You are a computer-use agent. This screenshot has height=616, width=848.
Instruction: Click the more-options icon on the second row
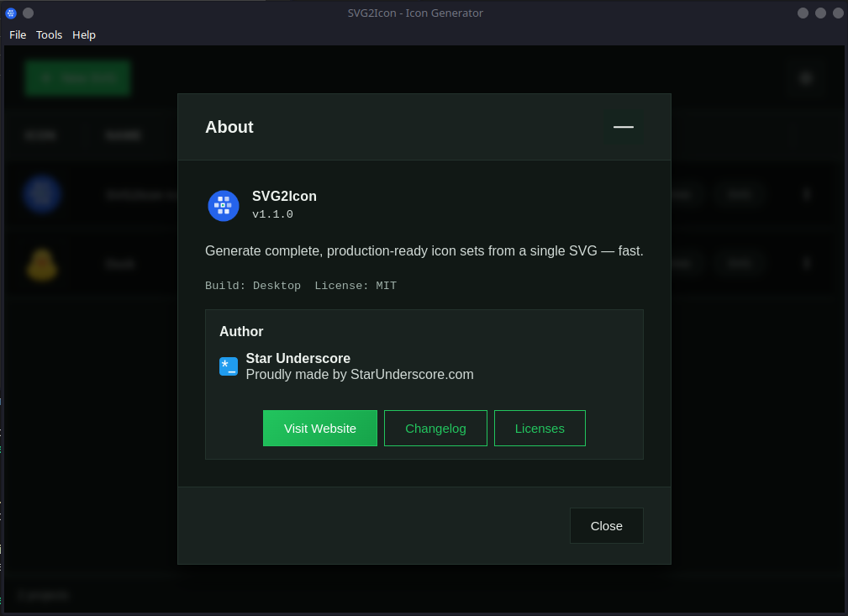(x=805, y=263)
